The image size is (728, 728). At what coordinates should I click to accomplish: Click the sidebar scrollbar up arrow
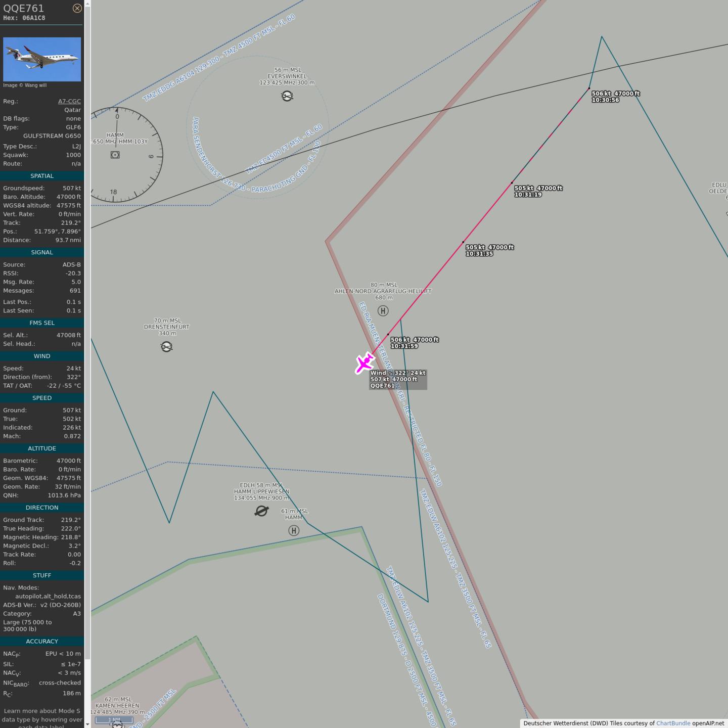click(x=87, y=4)
